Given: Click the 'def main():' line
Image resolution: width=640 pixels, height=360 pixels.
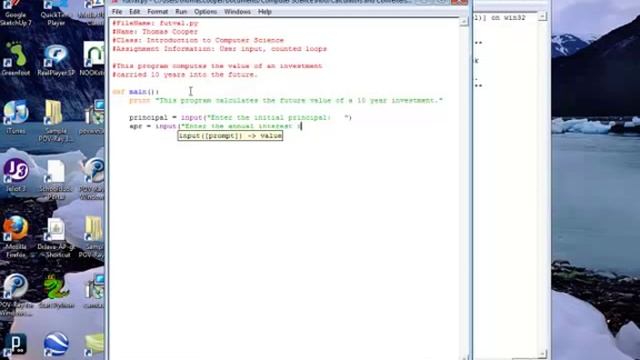Looking at the screenshot, I should [136, 92].
